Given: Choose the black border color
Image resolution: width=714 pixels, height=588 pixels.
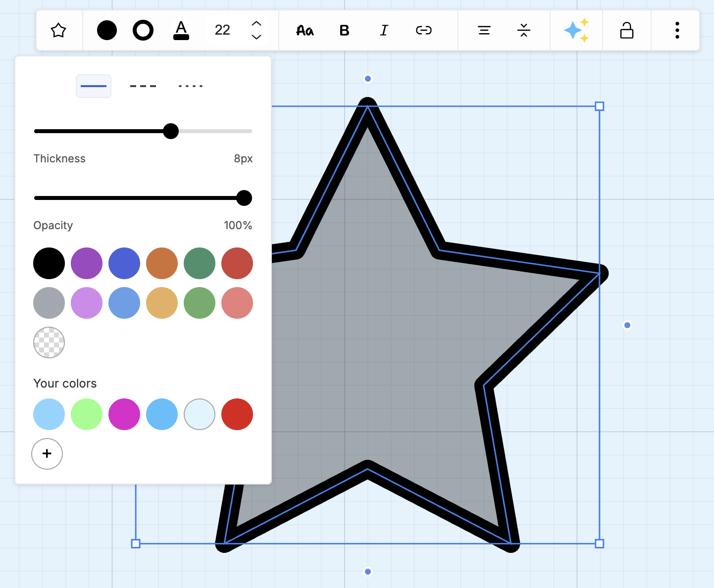Looking at the screenshot, I should pos(49,263).
